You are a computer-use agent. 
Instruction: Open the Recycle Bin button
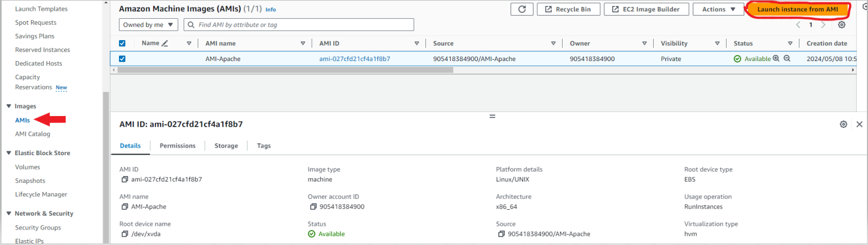tap(568, 9)
